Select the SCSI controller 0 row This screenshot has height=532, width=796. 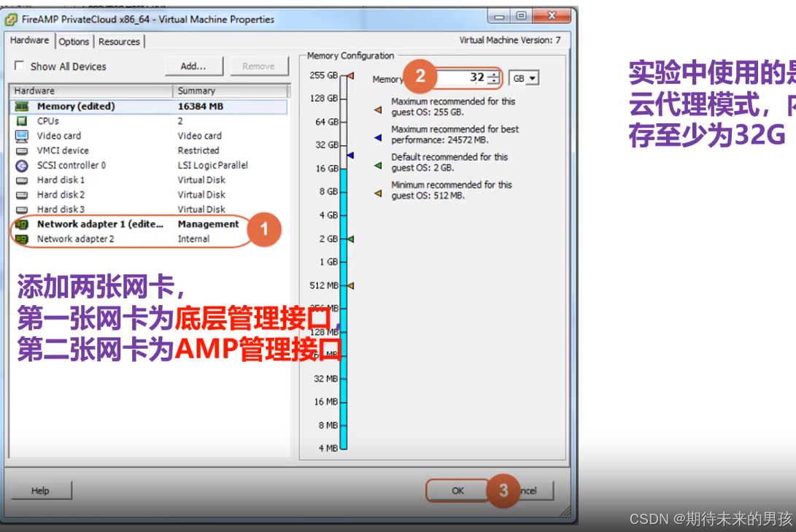[x=148, y=166]
